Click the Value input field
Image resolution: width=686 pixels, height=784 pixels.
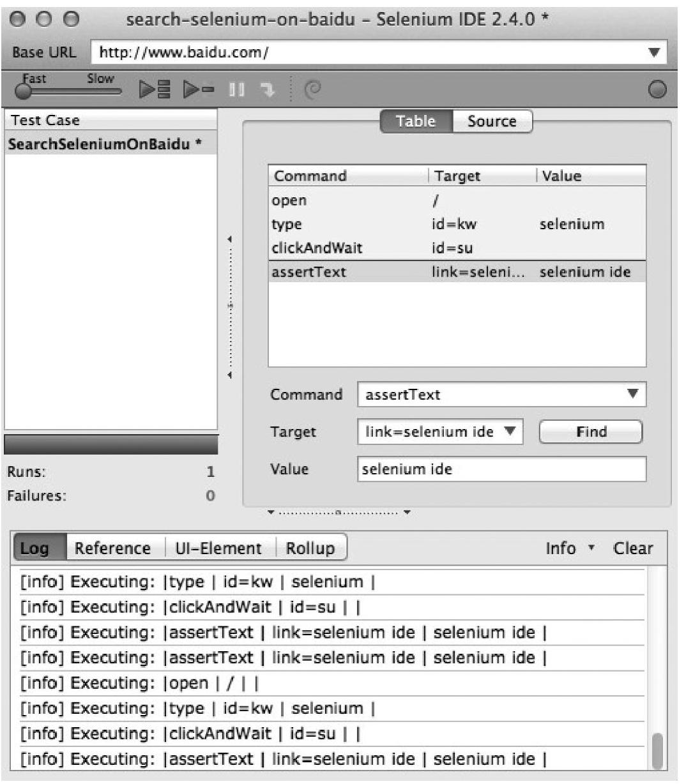pyautogui.click(x=502, y=469)
